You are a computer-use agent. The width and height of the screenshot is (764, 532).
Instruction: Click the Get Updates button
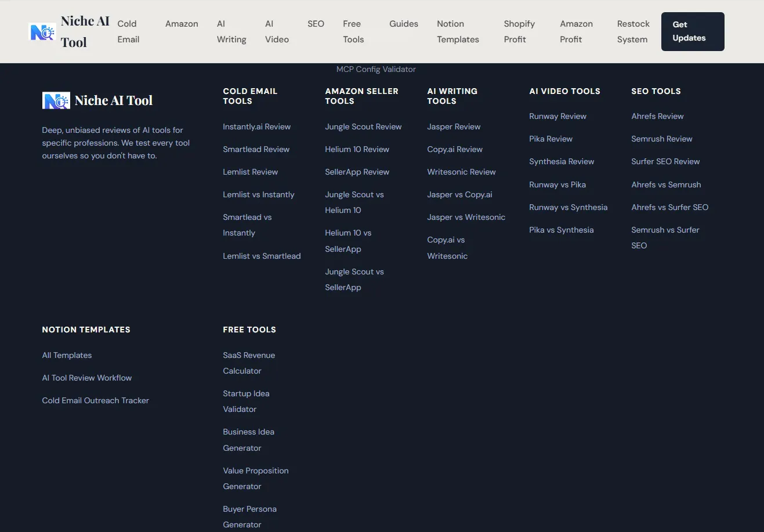pyautogui.click(x=693, y=31)
